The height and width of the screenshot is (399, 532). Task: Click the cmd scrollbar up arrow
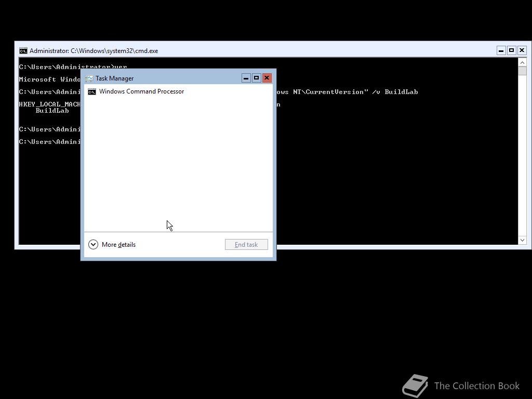pos(522,62)
